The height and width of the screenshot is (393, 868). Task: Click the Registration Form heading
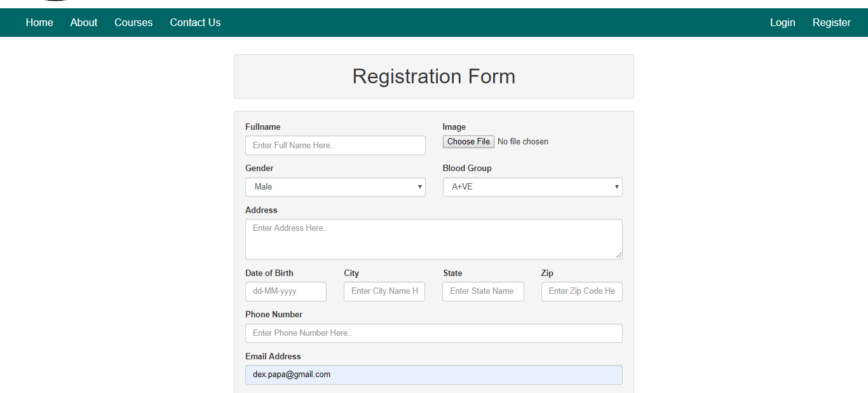tap(433, 77)
